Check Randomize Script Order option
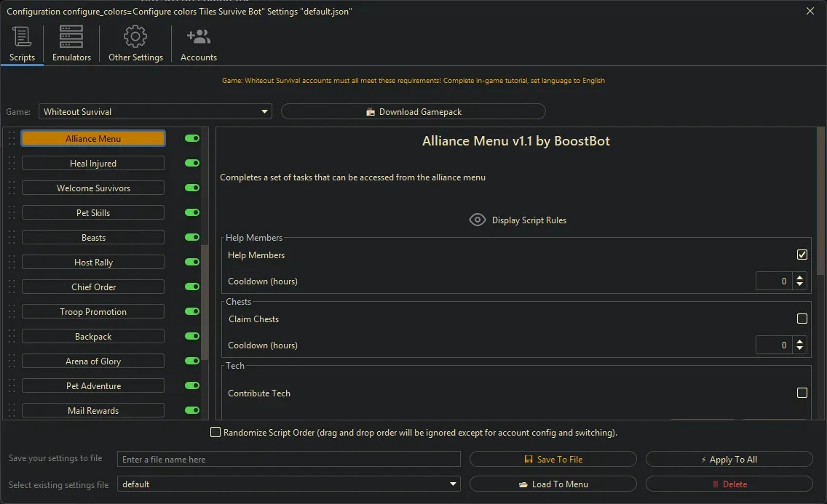Screen dimensions: 827x504 (x=215, y=432)
